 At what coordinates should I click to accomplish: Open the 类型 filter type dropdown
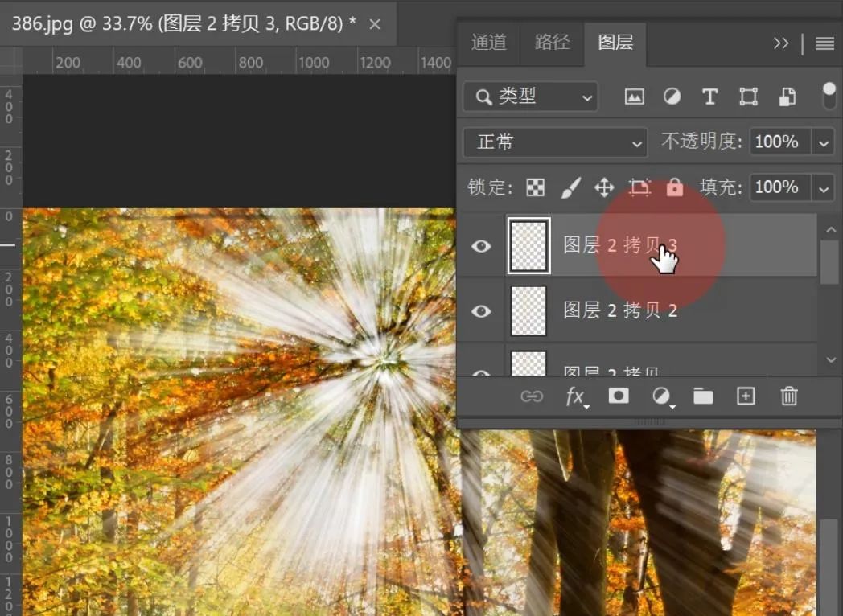tap(530, 97)
